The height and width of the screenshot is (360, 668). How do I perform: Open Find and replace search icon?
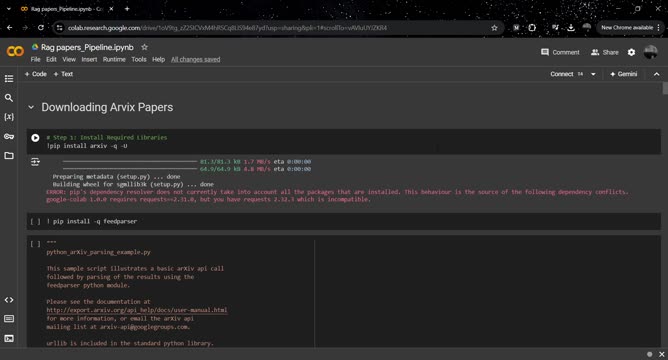point(9,98)
